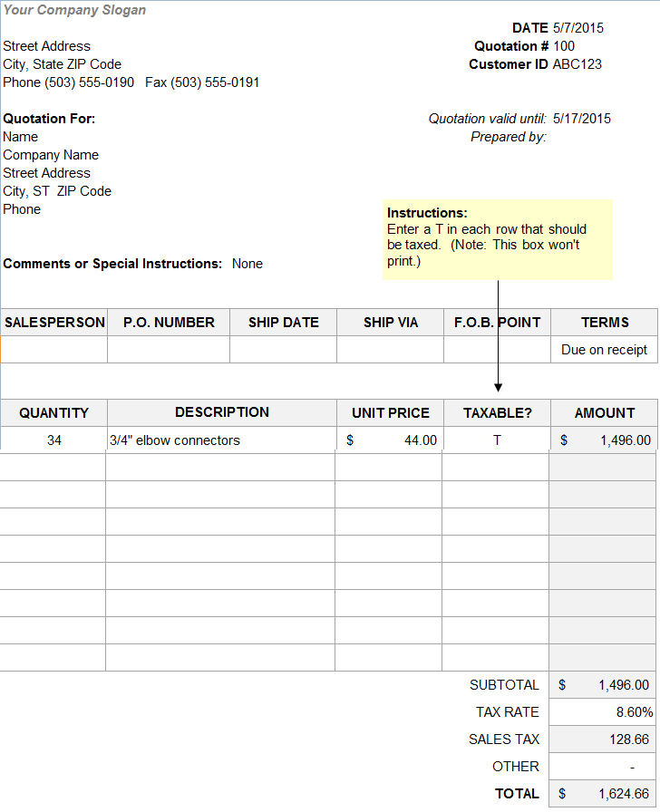Select the empty cell under SHIP DATE
Screen dimensions: 660x812
pyautogui.click(x=283, y=350)
